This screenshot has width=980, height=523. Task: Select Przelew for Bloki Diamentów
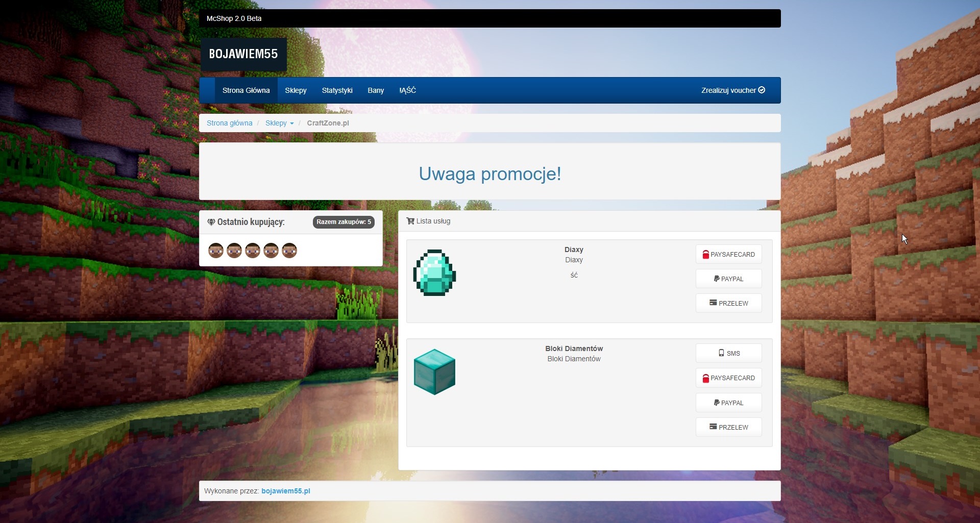point(728,427)
